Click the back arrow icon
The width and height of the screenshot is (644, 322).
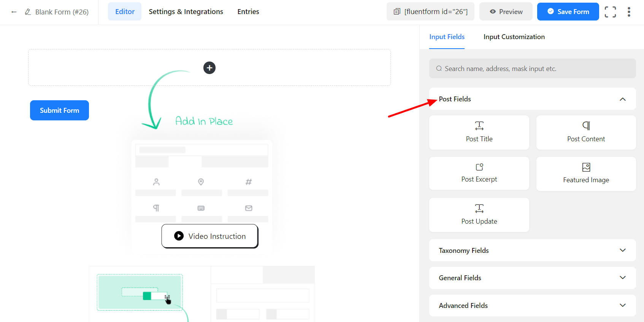click(x=14, y=12)
